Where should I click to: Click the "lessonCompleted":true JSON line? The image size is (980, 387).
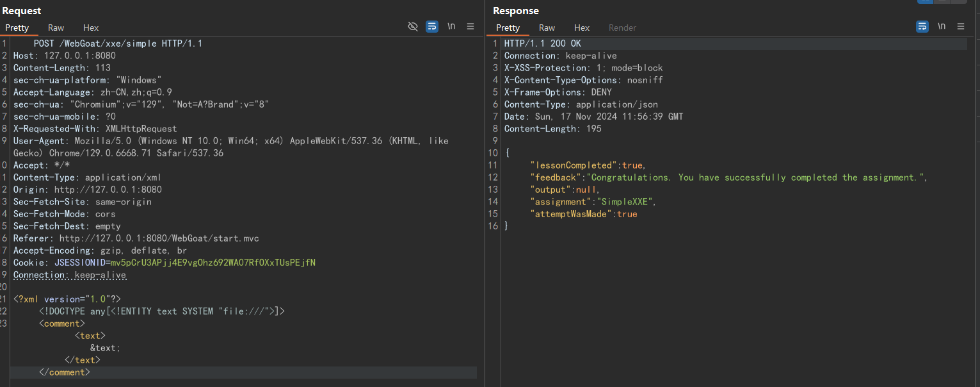click(x=588, y=165)
